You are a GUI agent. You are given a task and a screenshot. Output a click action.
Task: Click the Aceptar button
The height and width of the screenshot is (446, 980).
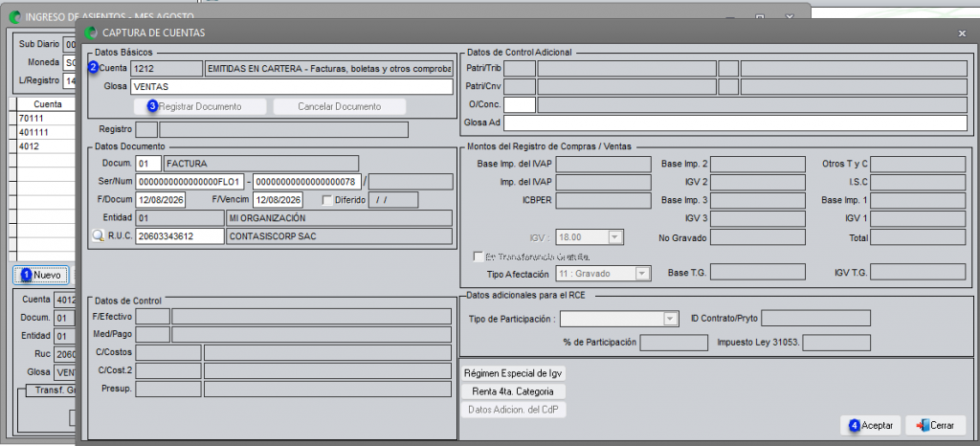[871, 425]
